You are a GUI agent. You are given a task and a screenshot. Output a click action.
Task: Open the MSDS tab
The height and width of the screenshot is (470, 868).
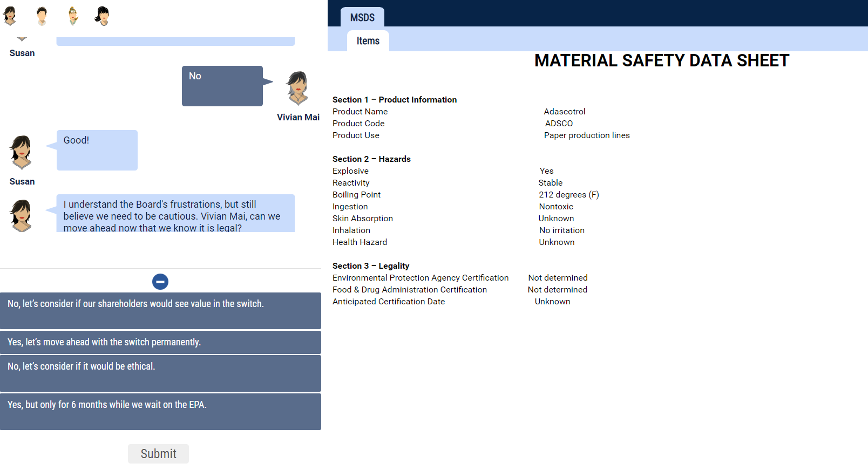[x=362, y=17]
